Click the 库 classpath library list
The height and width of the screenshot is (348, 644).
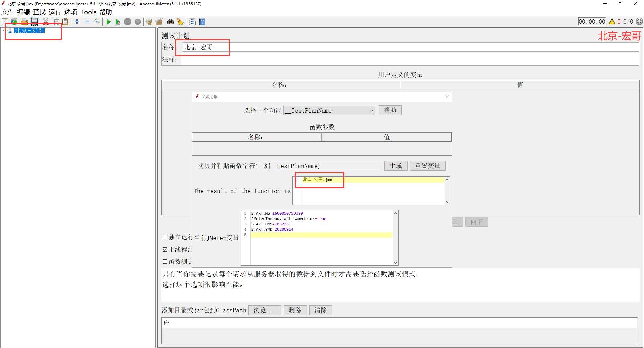(399, 331)
